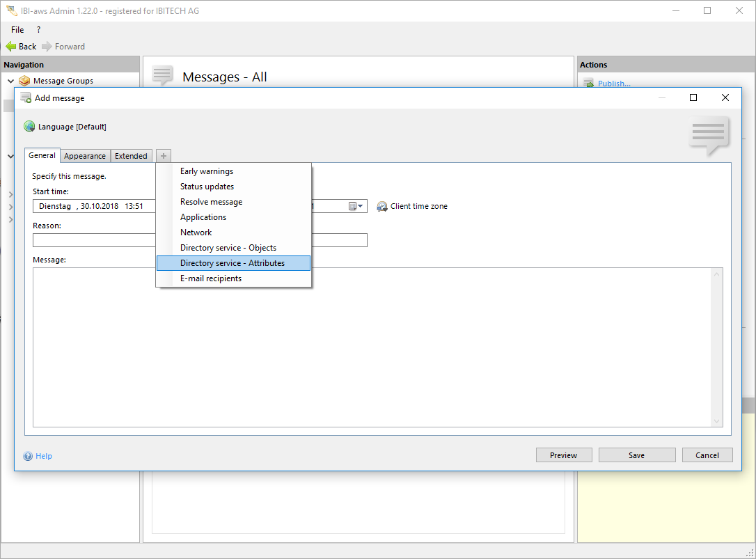The height and width of the screenshot is (559, 756).
Task: Click the Forward arrow icon
Action: pyautogui.click(x=47, y=47)
